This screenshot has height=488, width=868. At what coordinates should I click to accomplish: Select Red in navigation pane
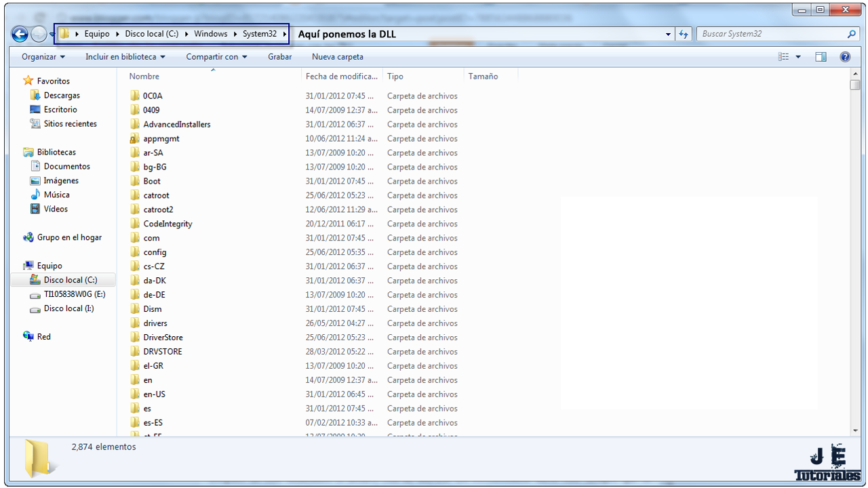point(44,337)
